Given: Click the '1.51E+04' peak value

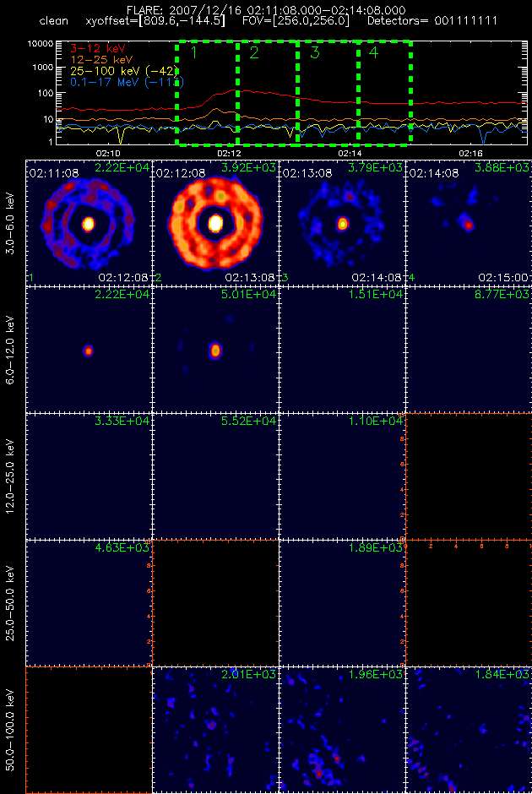Looking at the screenshot, I should click(376, 294).
